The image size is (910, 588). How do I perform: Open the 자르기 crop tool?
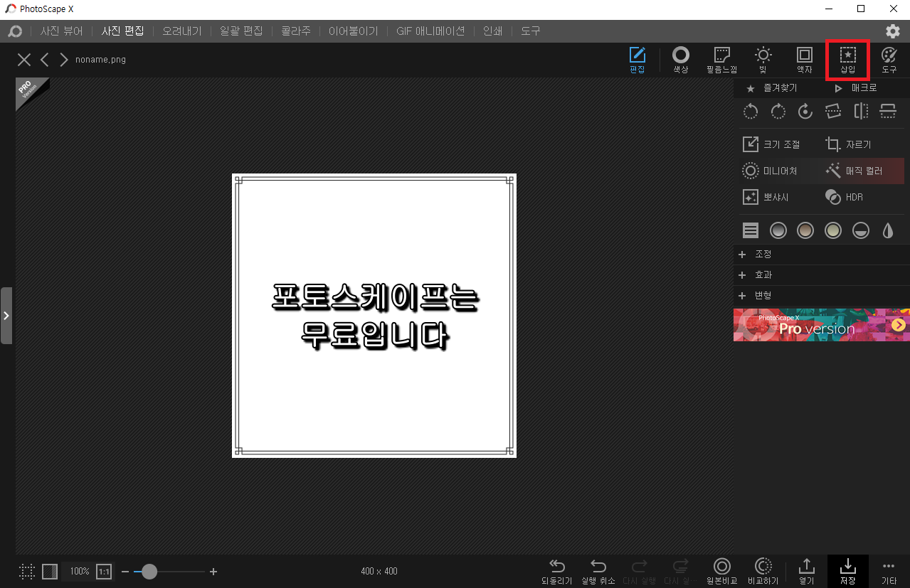(x=848, y=144)
